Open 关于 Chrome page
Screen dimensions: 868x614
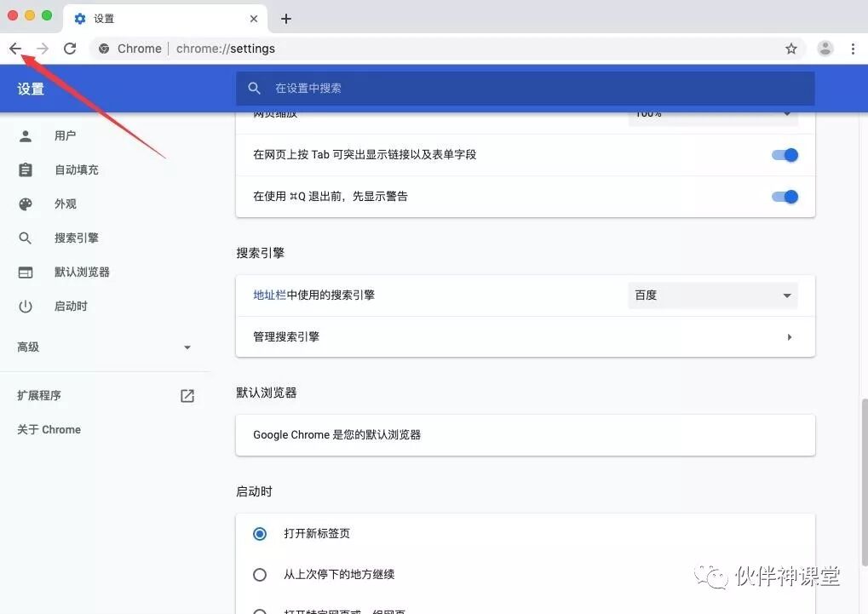49,430
